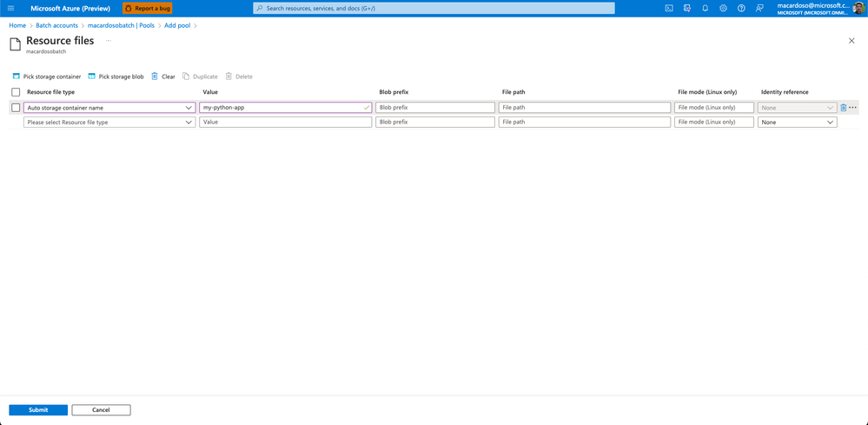Screen dimensions: 868x425
Task: Open macardosobatch | Pools breadcrumb
Action: pyautogui.click(x=122, y=25)
